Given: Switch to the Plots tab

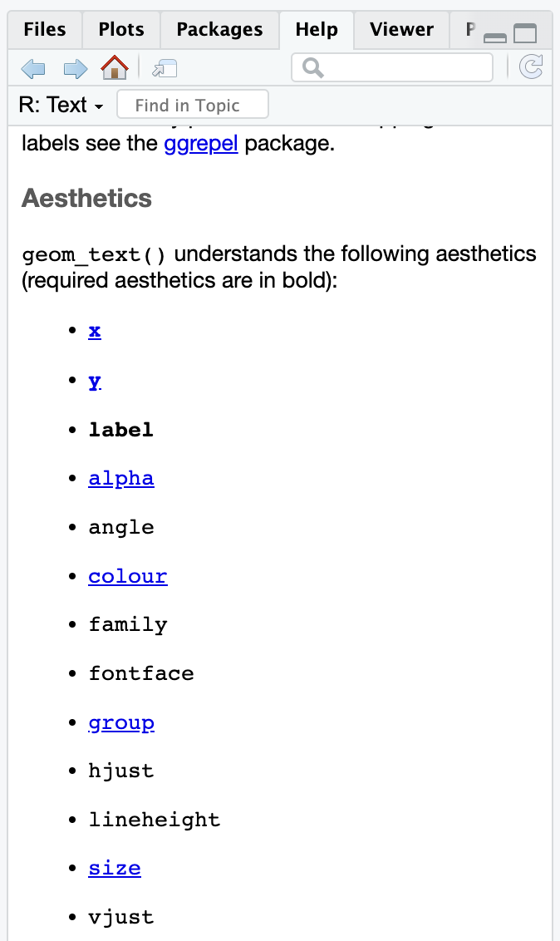Looking at the screenshot, I should pos(121,30).
